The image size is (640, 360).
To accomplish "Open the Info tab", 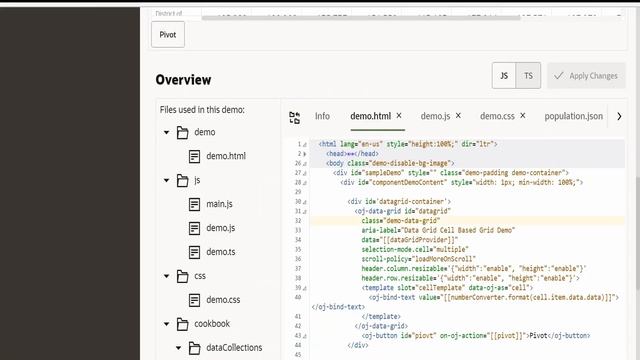I will (x=322, y=116).
